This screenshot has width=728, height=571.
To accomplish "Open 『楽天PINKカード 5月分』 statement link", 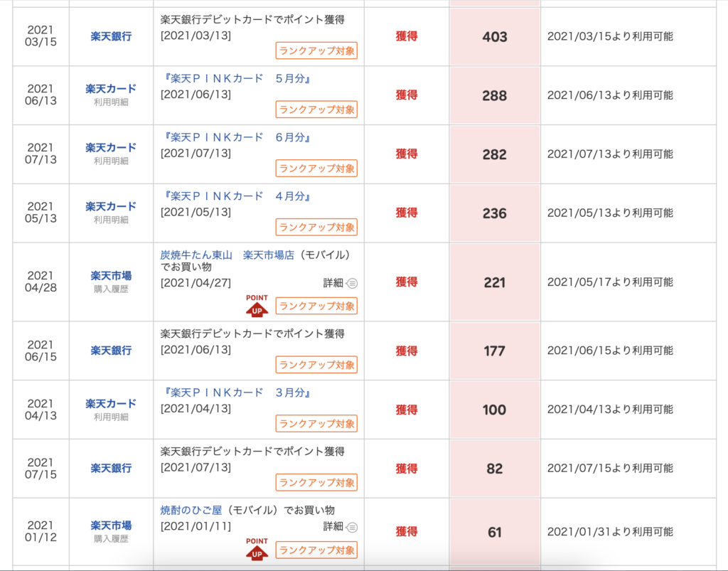I will 237,78.
